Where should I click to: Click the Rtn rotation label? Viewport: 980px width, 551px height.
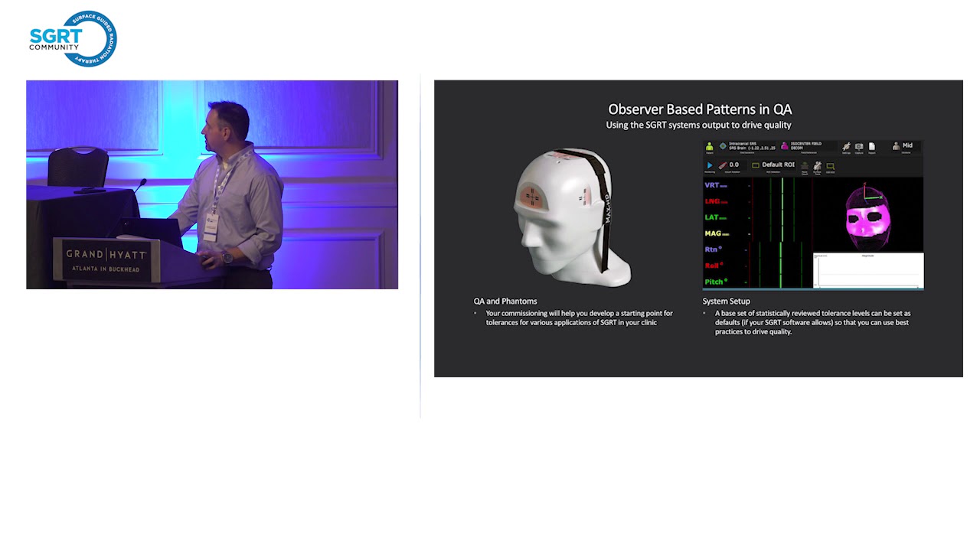(x=714, y=249)
